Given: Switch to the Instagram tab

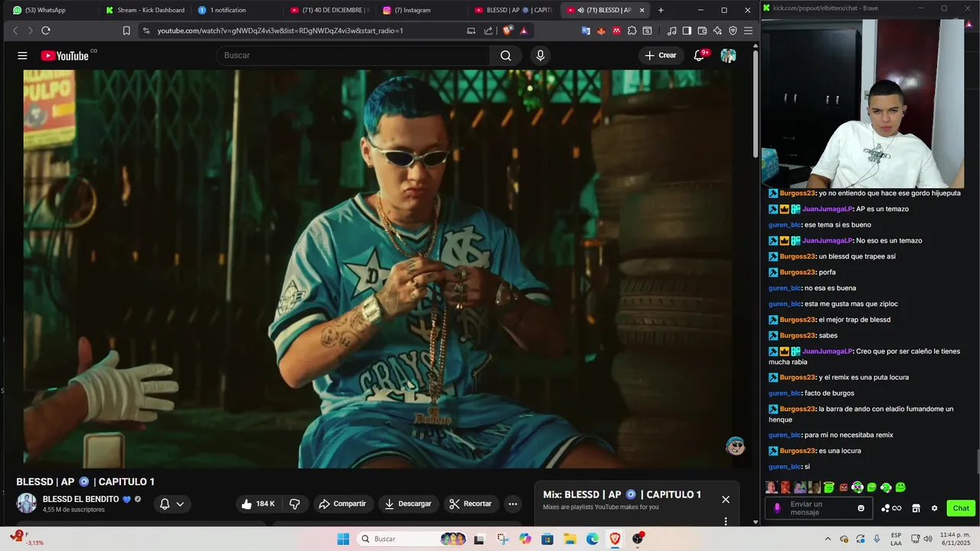Looking at the screenshot, I should (421, 10).
